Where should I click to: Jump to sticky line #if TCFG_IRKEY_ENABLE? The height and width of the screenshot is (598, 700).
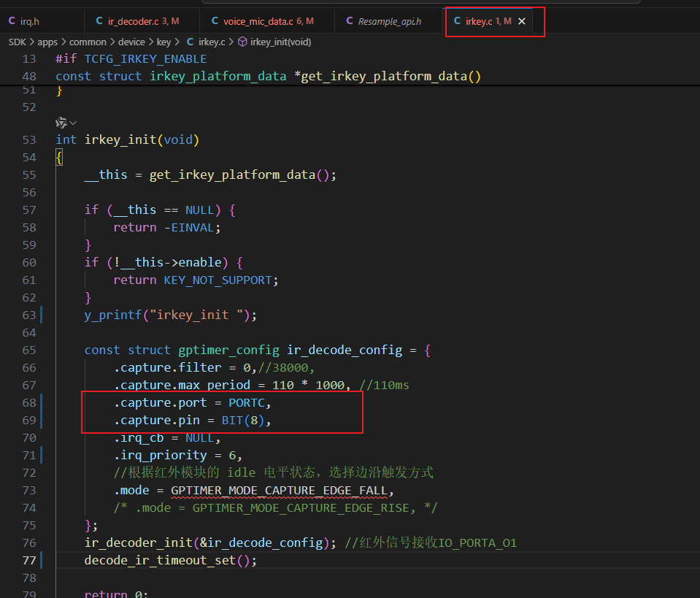click(x=131, y=59)
